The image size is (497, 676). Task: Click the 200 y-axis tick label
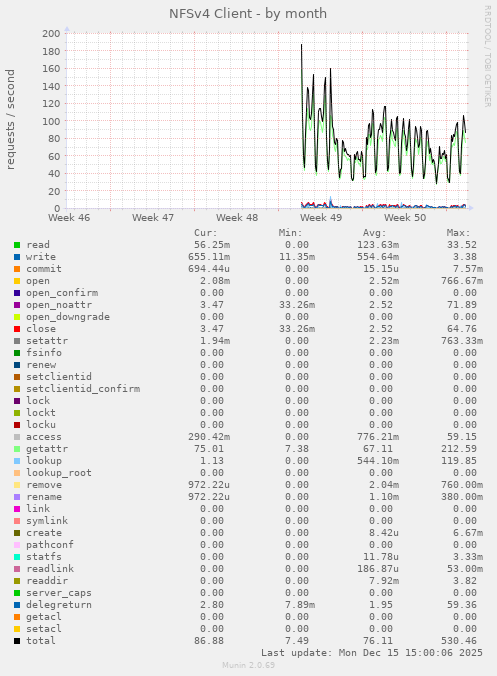point(51,34)
